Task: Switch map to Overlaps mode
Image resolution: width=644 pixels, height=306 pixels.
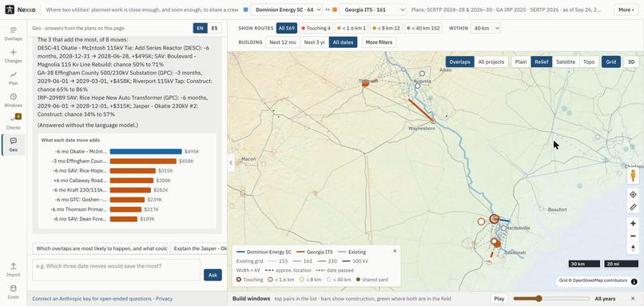Action: tap(459, 62)
